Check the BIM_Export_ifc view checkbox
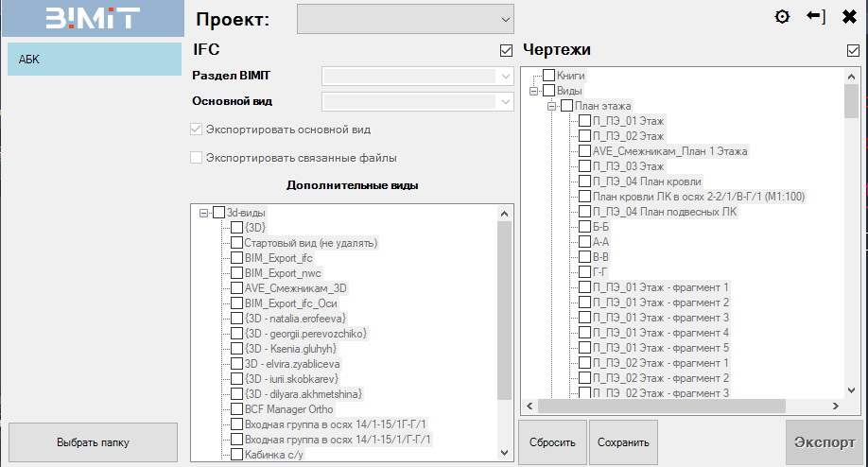Viewport: 868px width, 467px height. [237, 258]
